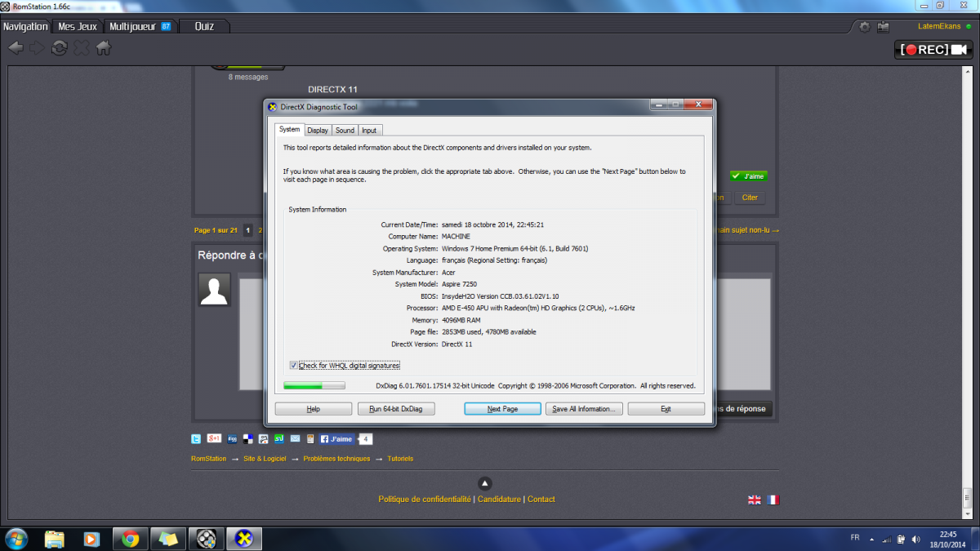Go to RomStation home page
Viewport: 980px width, 551px height.
[x=103, y=48]
